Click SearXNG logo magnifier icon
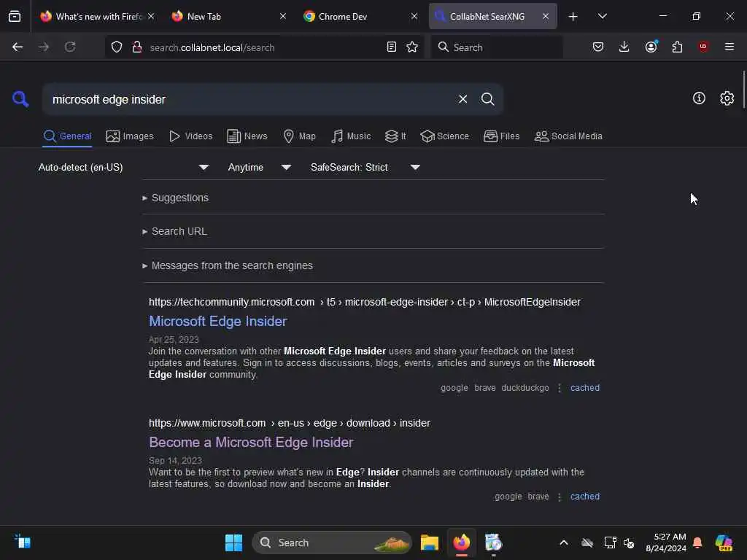The image size is (747, 560). pos(20,99)
